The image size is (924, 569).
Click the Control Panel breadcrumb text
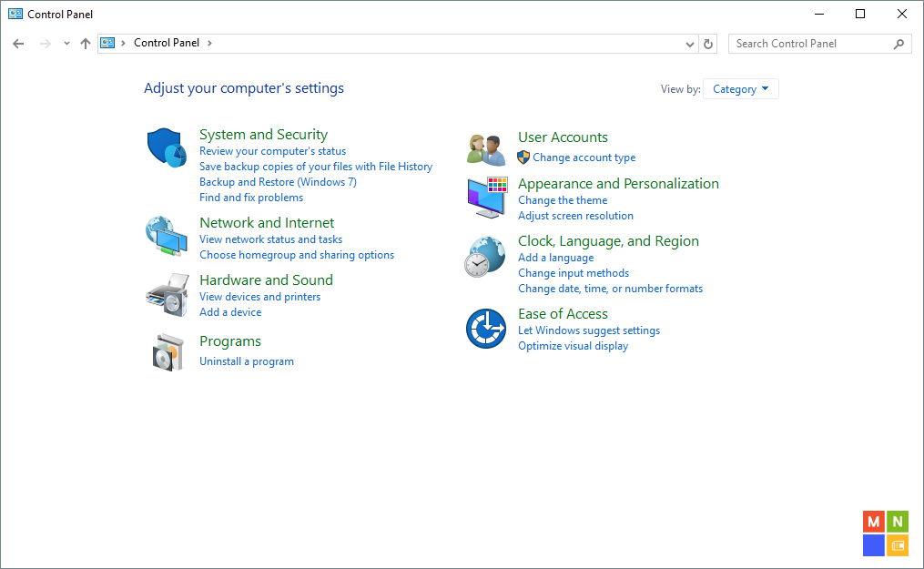[167, 43]
